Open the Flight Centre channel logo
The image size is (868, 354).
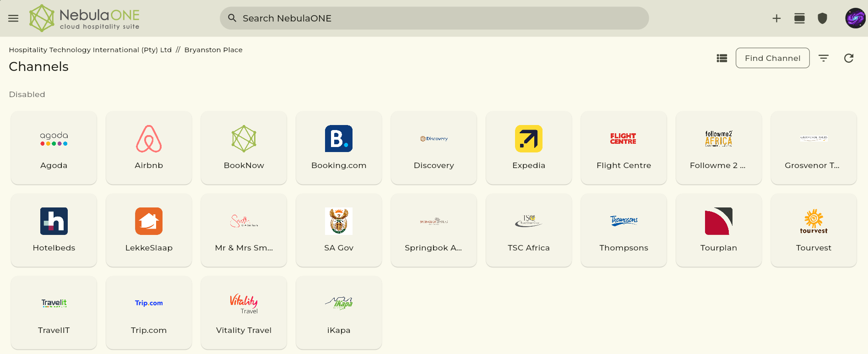pos(624,139)
